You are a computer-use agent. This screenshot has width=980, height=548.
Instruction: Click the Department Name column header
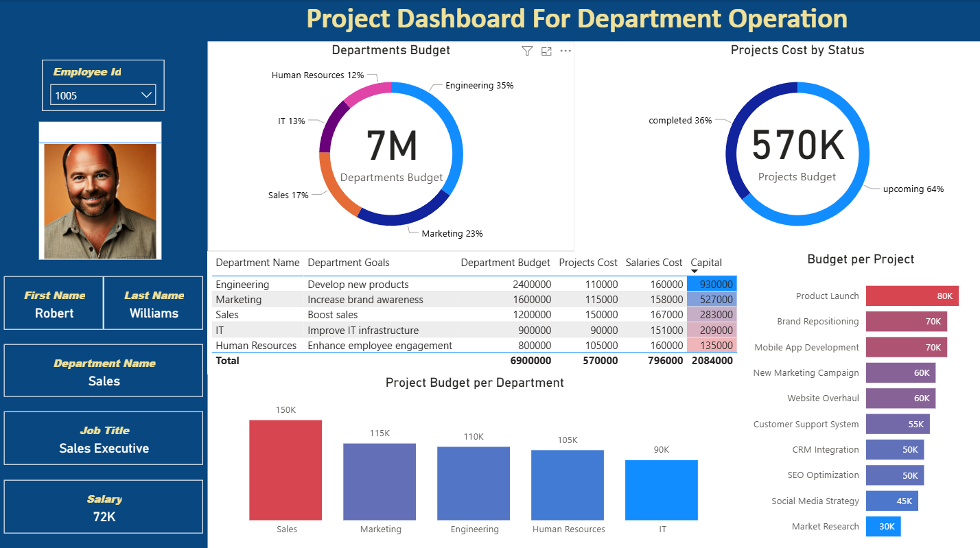[x=257, y=263]
